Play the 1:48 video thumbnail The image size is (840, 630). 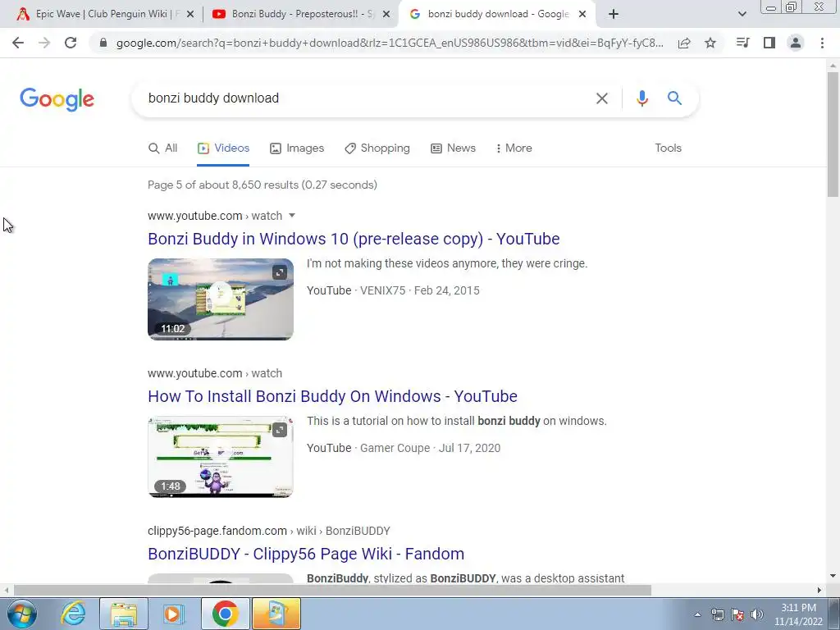tap(220, 456)
